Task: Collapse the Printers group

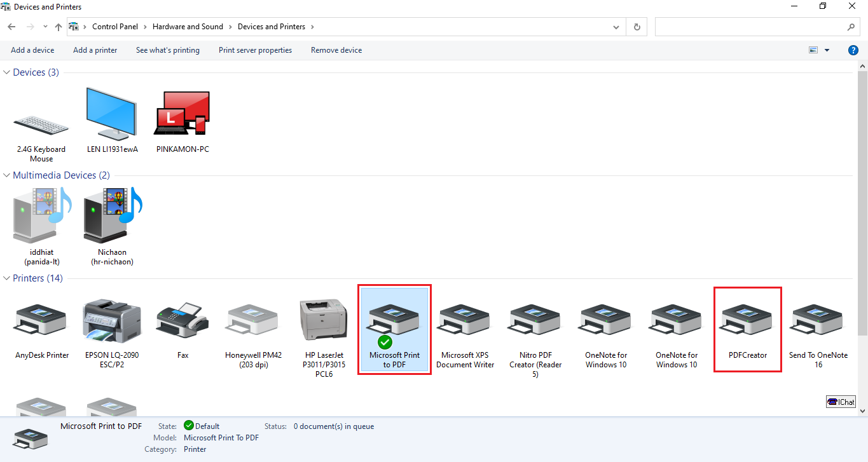Action: [7, 278]
